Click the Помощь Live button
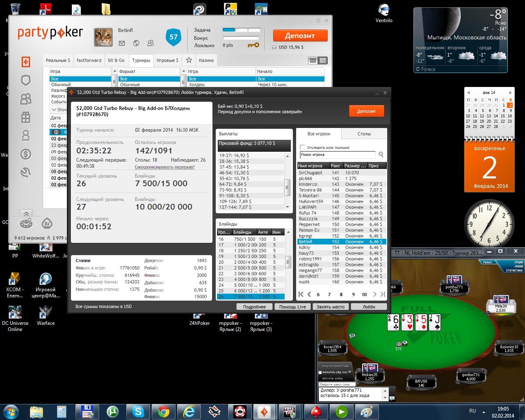525x420 pixels. (x=292, y=307)
